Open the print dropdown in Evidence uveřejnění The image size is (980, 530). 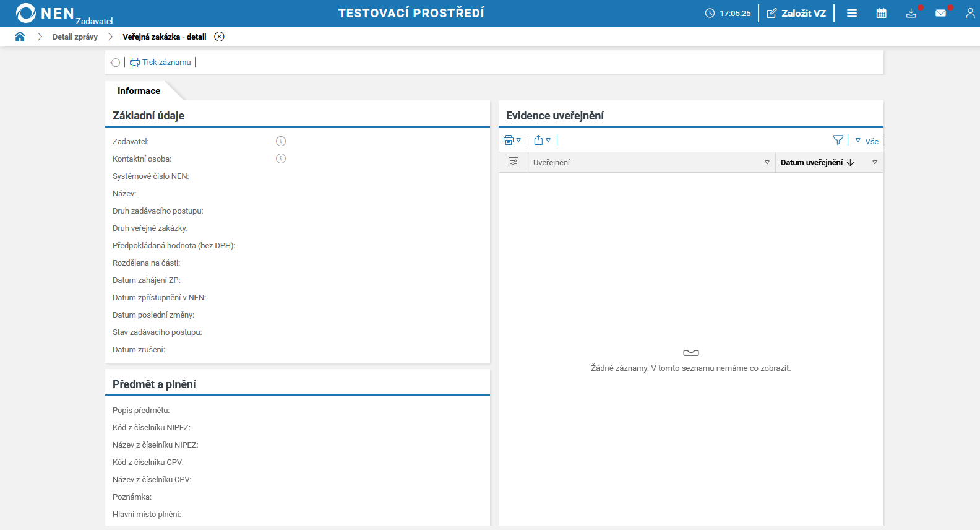[x=512, y=140]
